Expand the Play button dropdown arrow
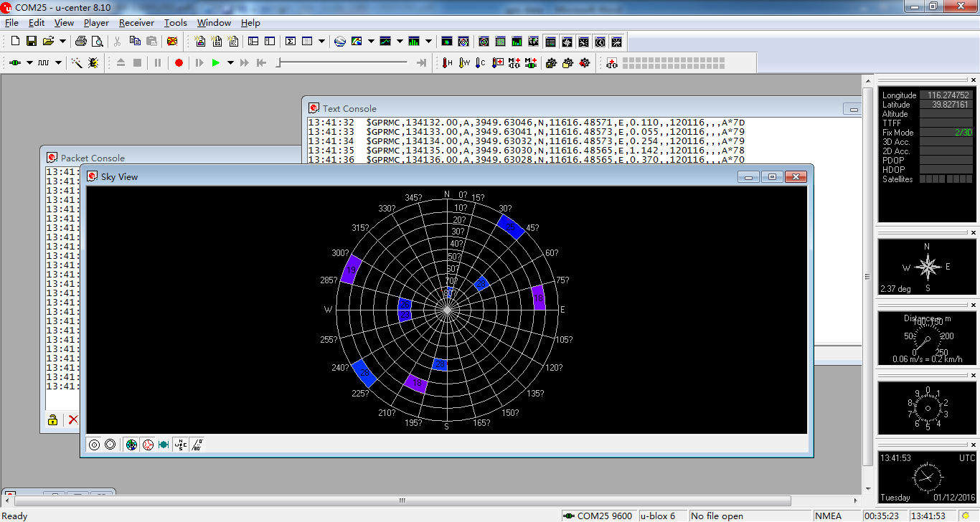980x522 pixels. click(230, 63)
